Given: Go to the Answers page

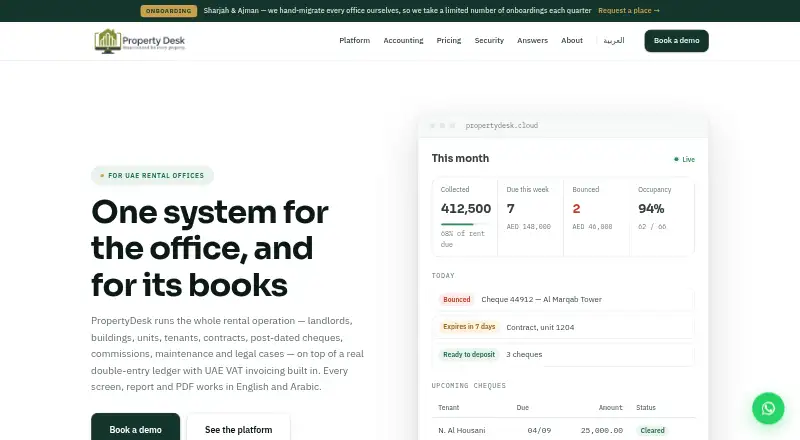Looking at the screenshot, I should coord(532,40).
